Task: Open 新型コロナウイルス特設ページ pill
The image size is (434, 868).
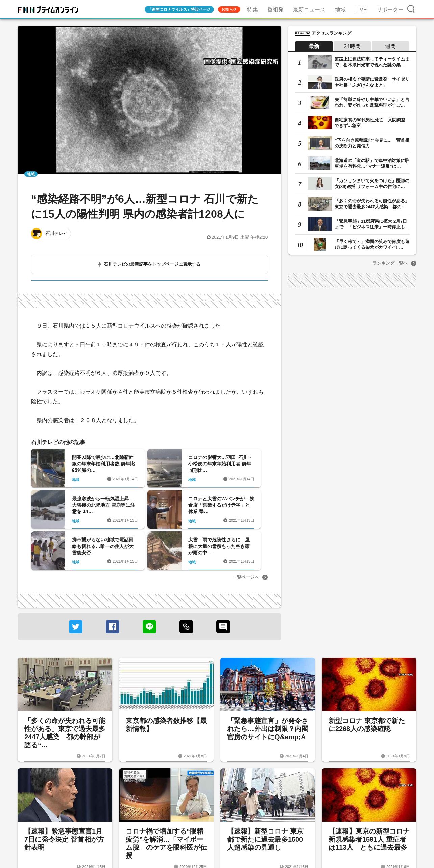Action: click(179, 9)
